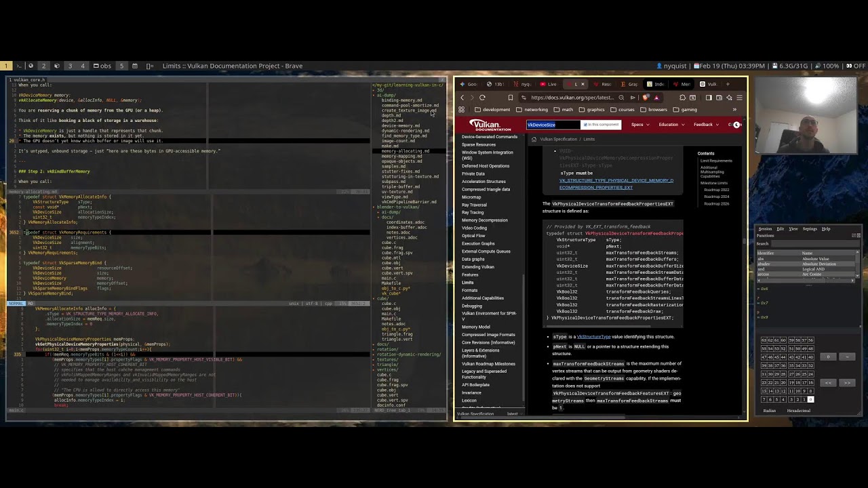Bookmark this page in the address bar
The height and width of the screenshot is (488, 868).
(511, 98)
